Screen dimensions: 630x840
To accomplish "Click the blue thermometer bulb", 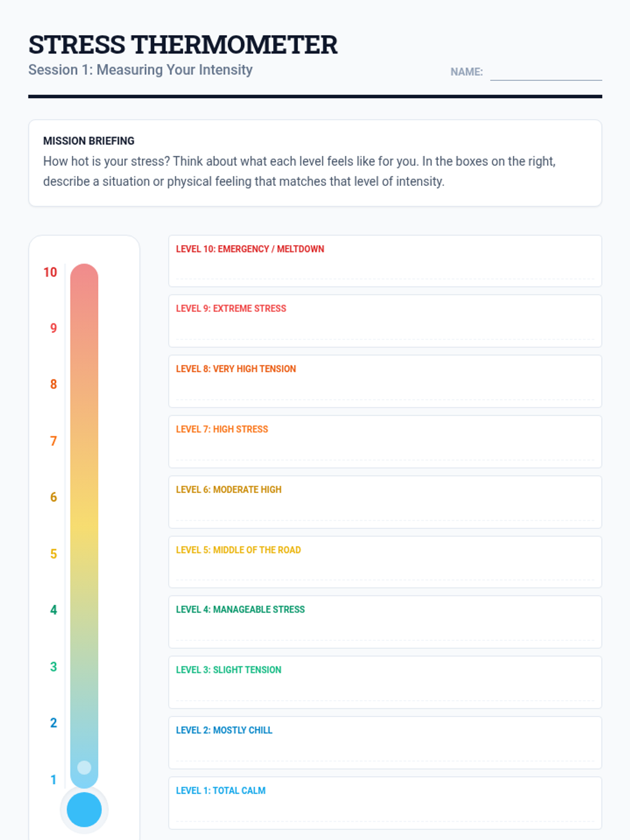I will [x=84, y=810].
